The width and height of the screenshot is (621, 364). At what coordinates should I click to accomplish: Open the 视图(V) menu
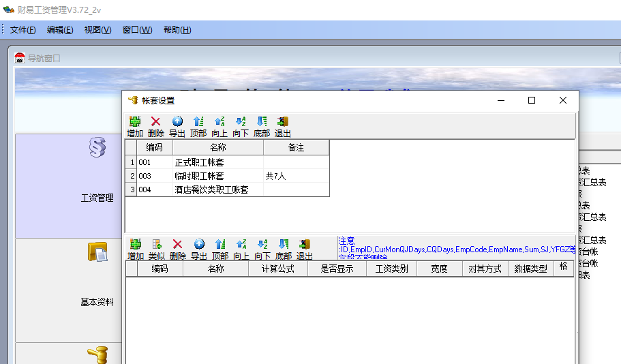(98, 30)
